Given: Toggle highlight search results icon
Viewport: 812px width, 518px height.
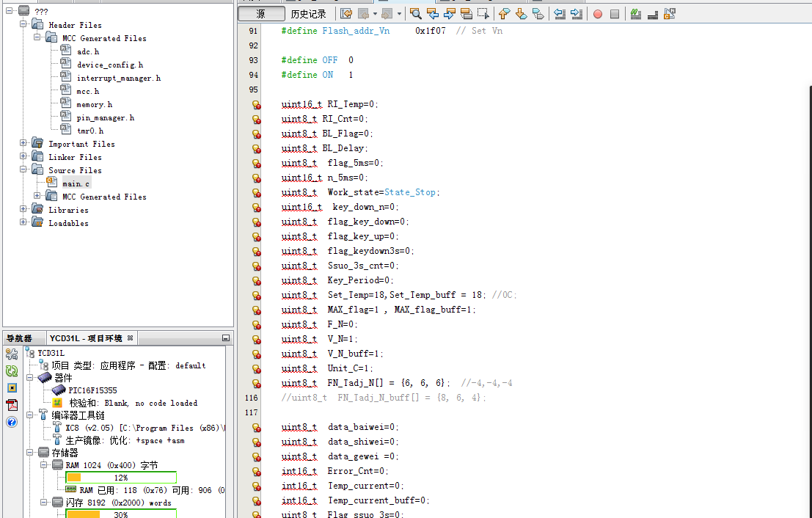Looking at the screenshot, I should click(467, 14).
